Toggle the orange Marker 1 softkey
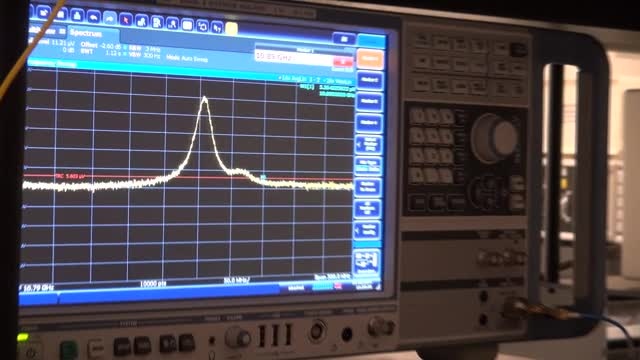 370,59
